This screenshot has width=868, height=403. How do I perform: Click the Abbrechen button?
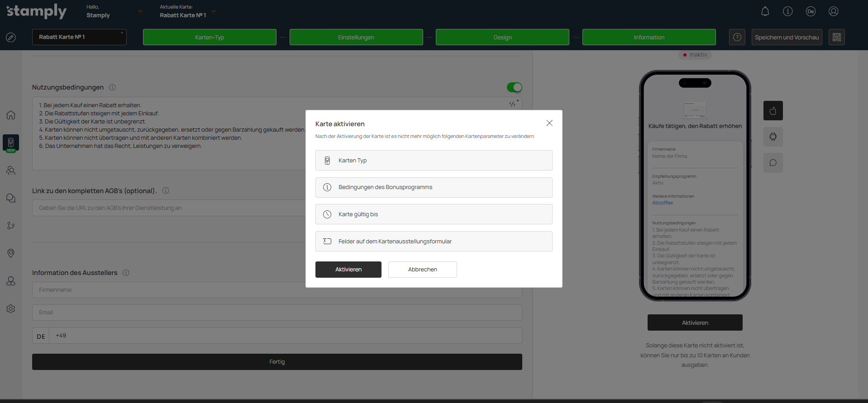422,270
